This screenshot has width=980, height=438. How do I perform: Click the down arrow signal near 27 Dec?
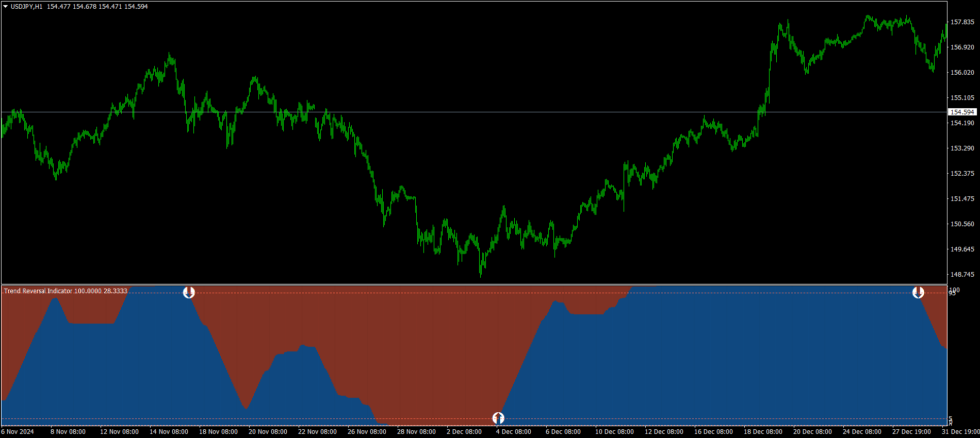pos(918,293)
